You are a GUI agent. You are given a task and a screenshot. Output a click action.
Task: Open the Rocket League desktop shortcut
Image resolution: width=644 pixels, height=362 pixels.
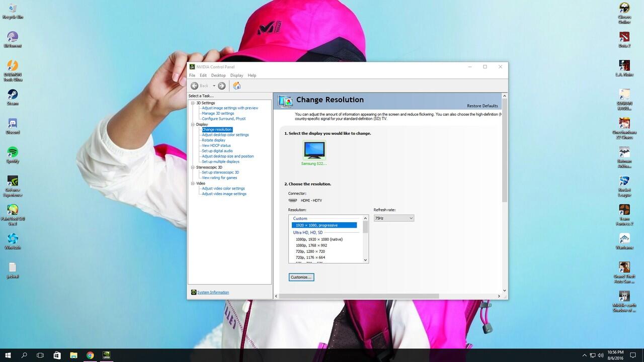pyautogui.click(x=624, y=186)
